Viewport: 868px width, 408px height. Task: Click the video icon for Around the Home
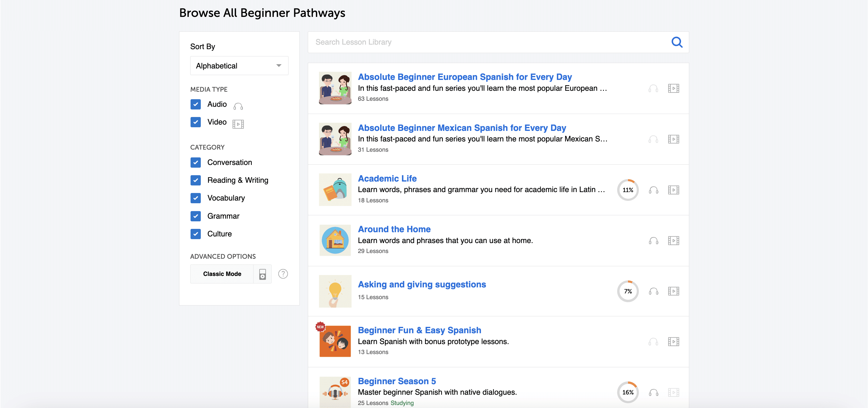(x=673, y=241)
